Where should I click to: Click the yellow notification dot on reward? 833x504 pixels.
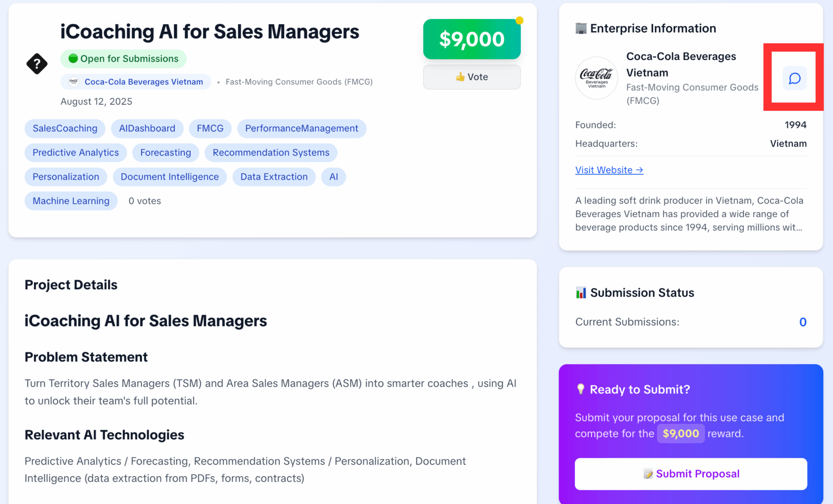[x=519, y=20]
